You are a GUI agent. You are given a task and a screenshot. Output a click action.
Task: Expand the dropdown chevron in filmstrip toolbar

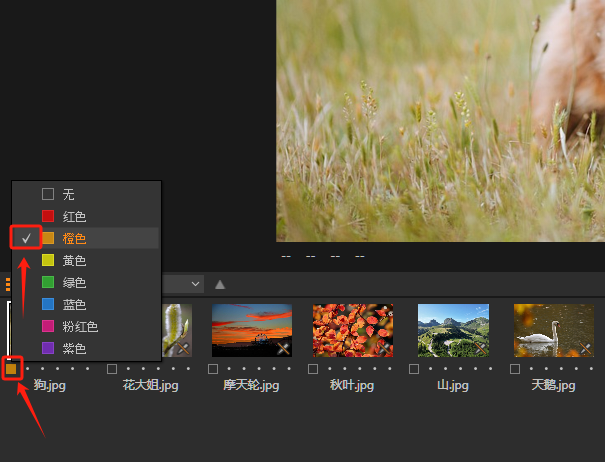pos(196,284)
